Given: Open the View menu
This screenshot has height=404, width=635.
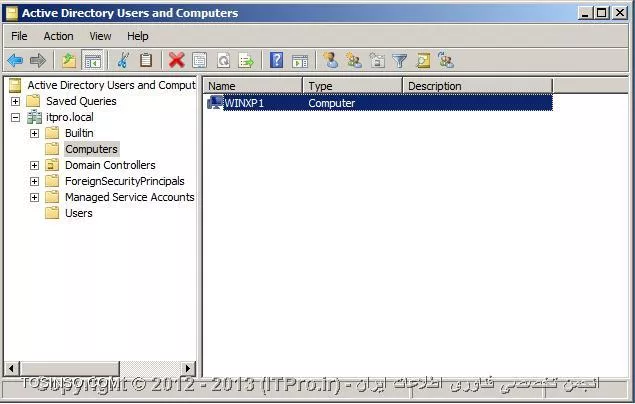Looking at the screenshot, I should tap(100, 36).
